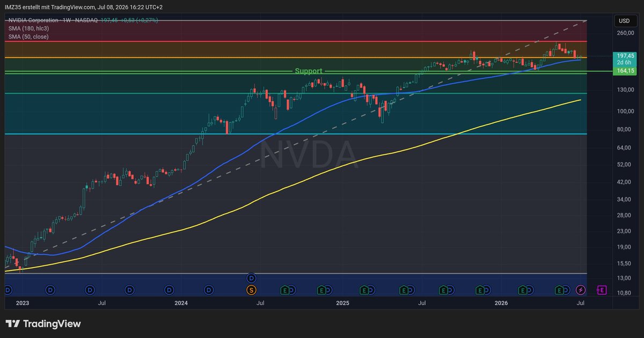Click the 2024 label on time axis

(x=181, y=304)
